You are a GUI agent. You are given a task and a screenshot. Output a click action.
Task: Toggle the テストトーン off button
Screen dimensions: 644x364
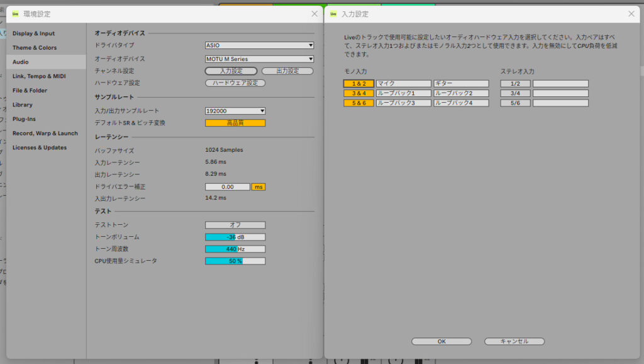235,225
